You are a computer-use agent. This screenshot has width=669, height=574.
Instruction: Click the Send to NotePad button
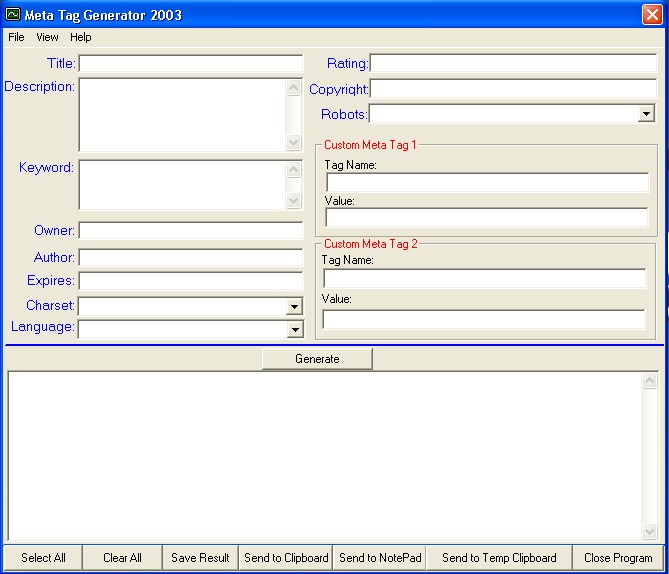pos(380,558)
